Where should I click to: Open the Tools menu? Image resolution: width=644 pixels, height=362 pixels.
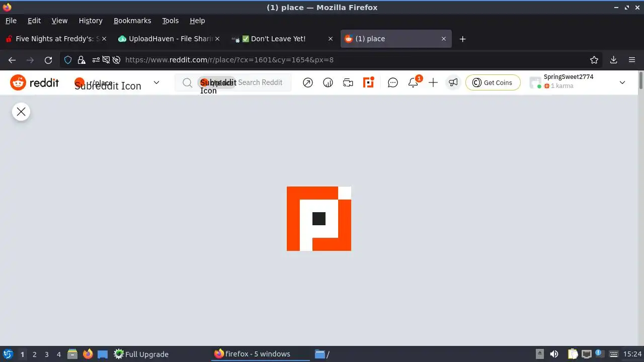click(170, 21)
